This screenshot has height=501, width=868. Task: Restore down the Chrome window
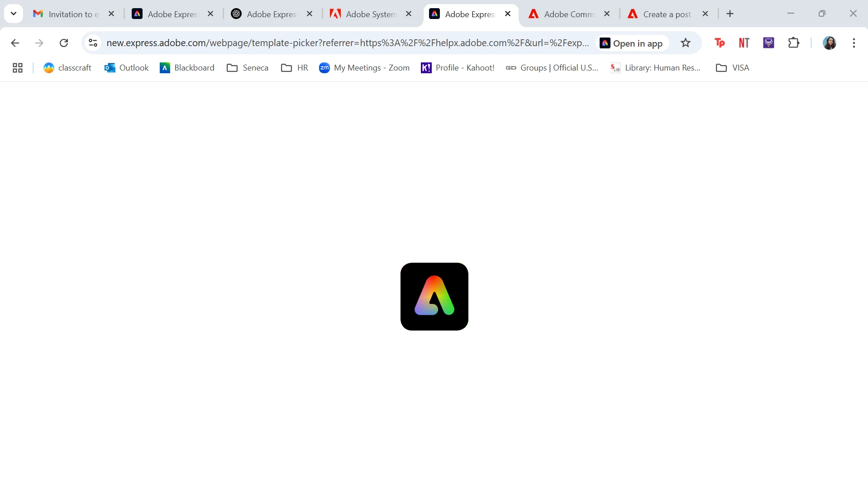coord(822,14)
